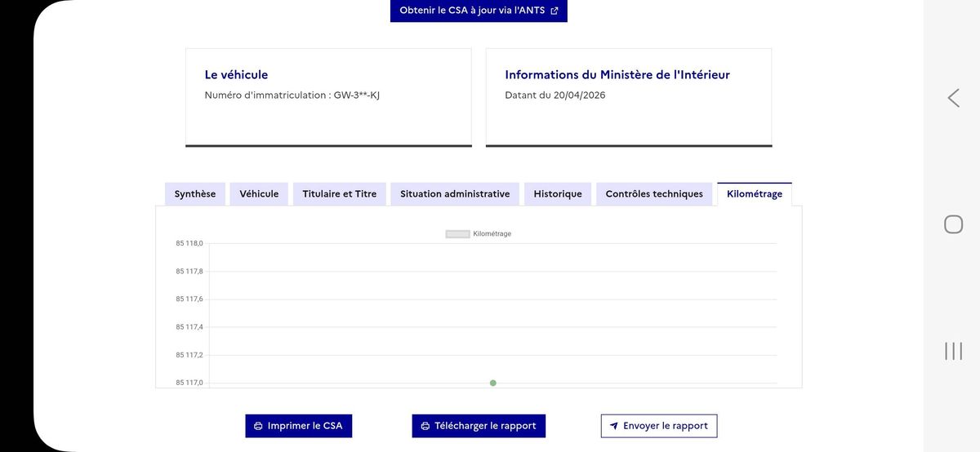Open the Contrôles techniques tab
Screen dimensions: 980x452
pyautogui.click(x=654, y=194)
